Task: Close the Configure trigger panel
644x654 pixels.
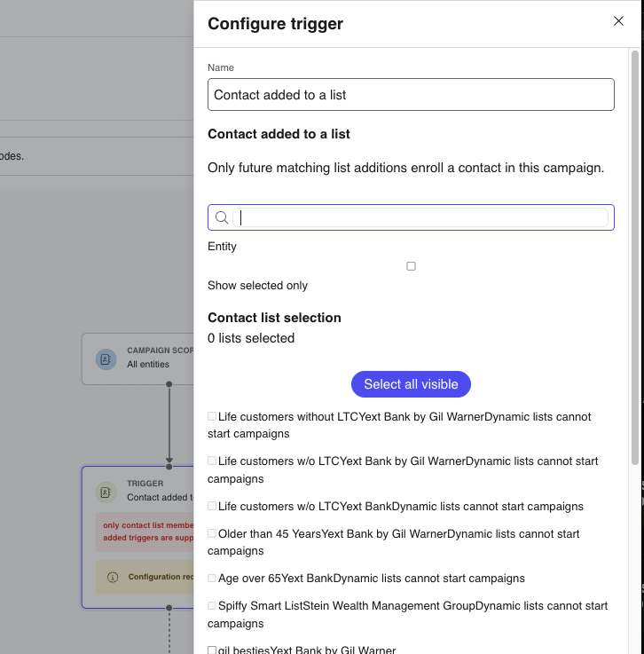Action: [618, 21]
